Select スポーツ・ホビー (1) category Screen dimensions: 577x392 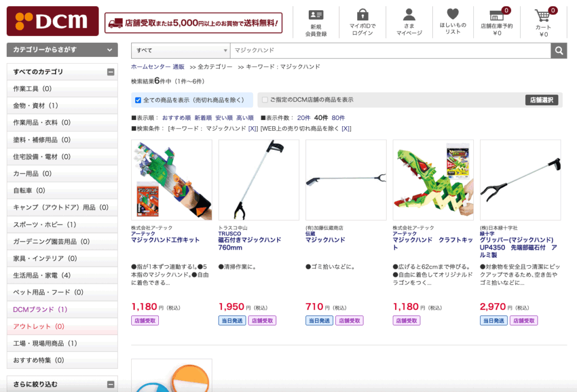pos(62,224)
